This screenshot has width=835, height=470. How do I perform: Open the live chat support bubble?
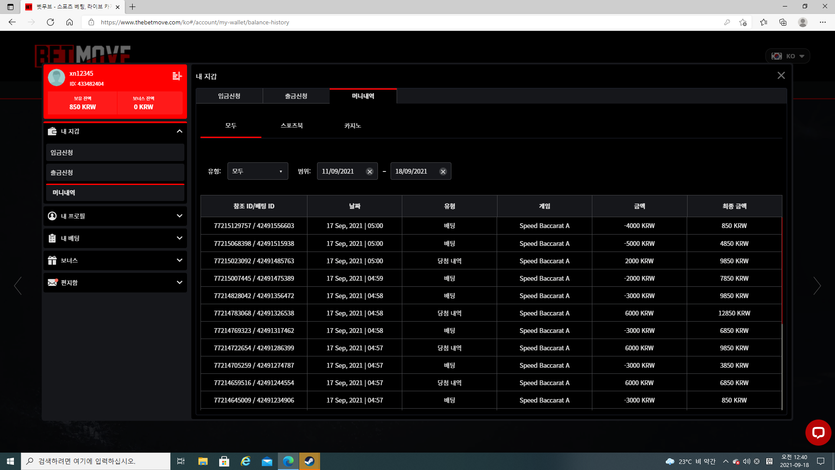tap(818, 432)
